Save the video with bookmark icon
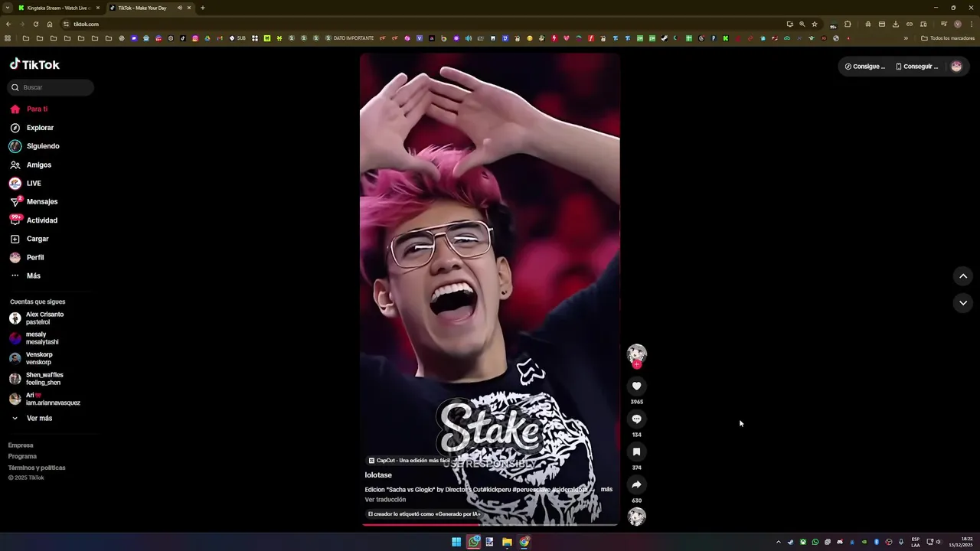 tap(636, 452)
